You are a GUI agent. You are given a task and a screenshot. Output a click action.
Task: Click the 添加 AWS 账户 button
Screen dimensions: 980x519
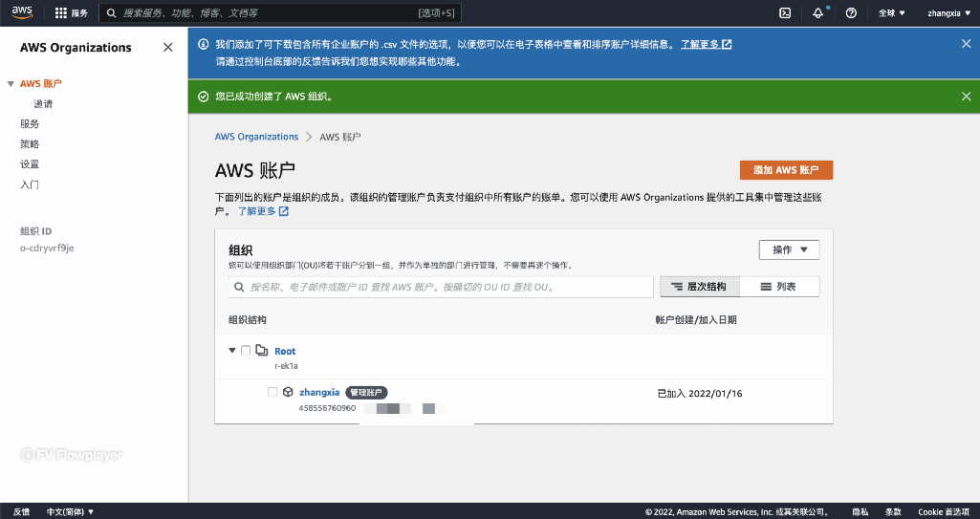[786, 170]
